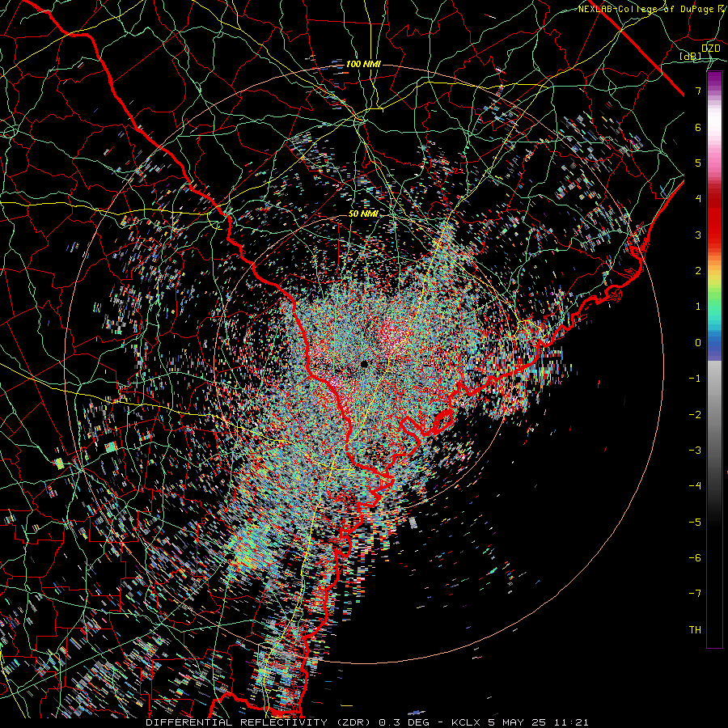Click the -1 value on color scale
Viewport: 728px width, 728px height.
695,379
